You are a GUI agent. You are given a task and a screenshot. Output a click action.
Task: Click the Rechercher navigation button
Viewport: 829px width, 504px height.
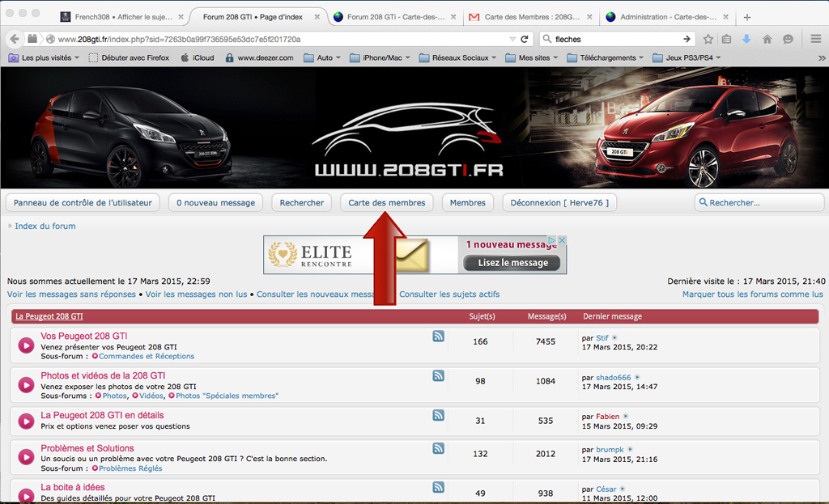point(302,203)
